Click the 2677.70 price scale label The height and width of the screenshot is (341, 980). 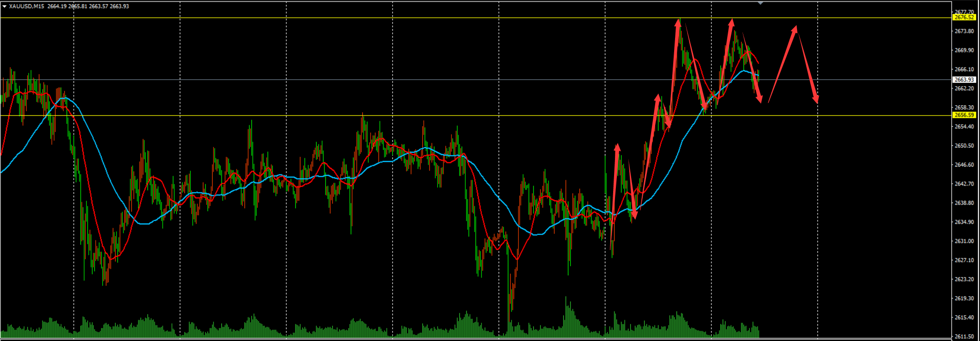(964, 12)
